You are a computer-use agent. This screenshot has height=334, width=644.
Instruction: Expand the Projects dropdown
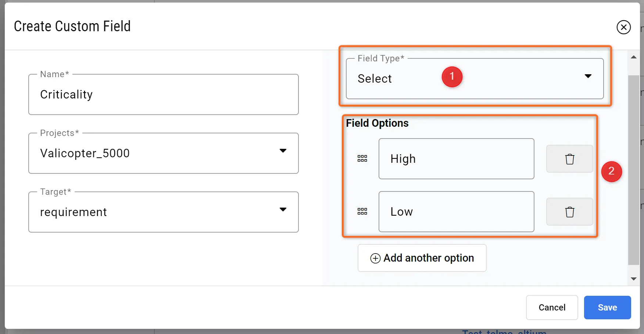pyautogui.click(x=283, y=151)
